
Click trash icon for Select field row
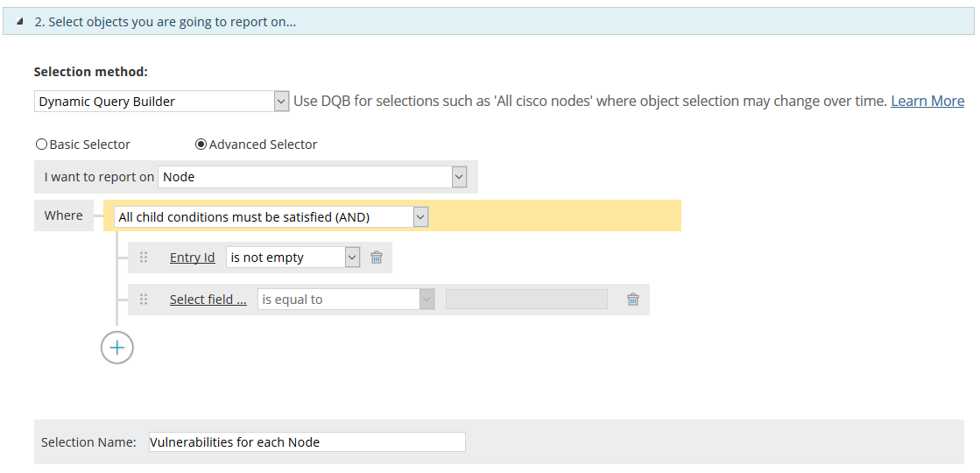click(633, 300)
